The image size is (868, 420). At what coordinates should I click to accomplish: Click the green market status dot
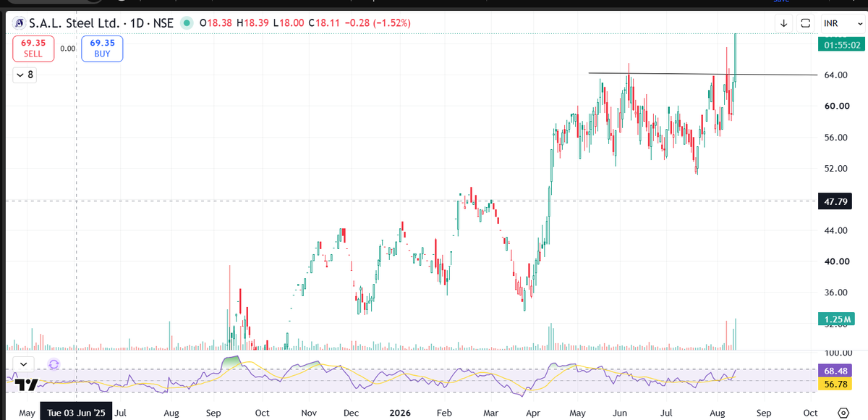tap(187, 23)
